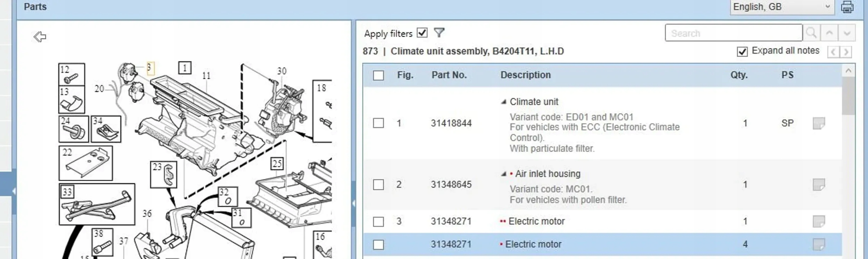
Task: Select figure 3 callout in diagram
Action: pos(149,68)
